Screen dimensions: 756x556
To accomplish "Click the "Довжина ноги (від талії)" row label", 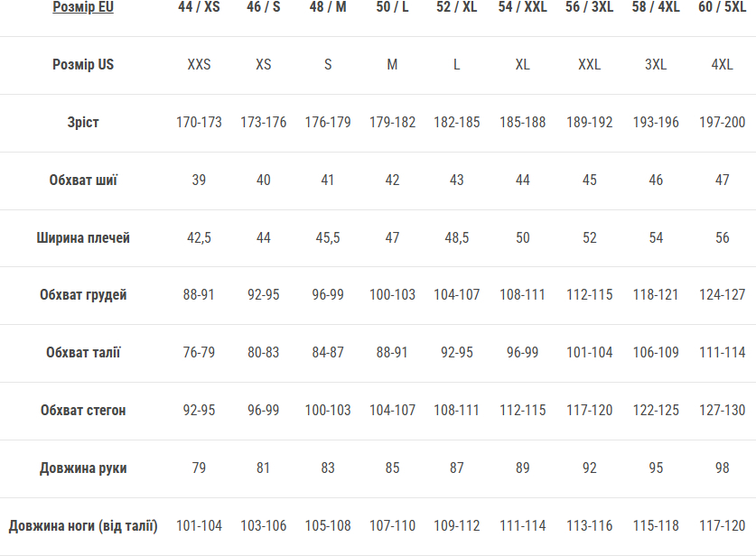I will click(83, 526).
